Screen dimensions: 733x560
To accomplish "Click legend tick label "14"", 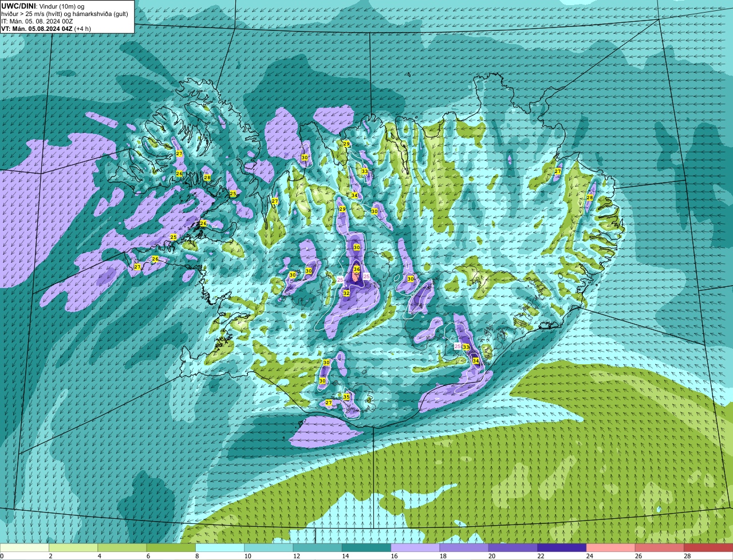I will click(x=345, y=556).
